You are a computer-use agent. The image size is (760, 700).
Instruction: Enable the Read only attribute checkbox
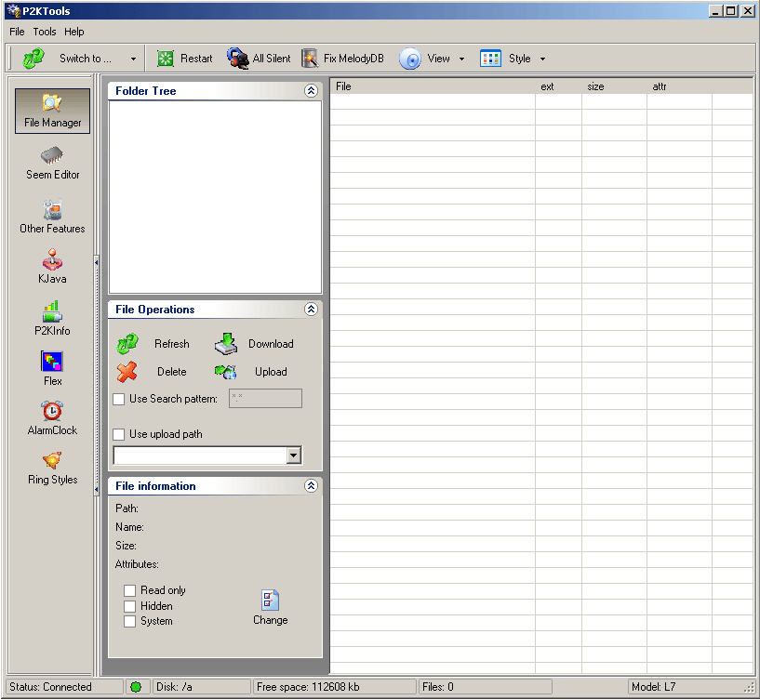pyautogui.click(x=129, y=589)
